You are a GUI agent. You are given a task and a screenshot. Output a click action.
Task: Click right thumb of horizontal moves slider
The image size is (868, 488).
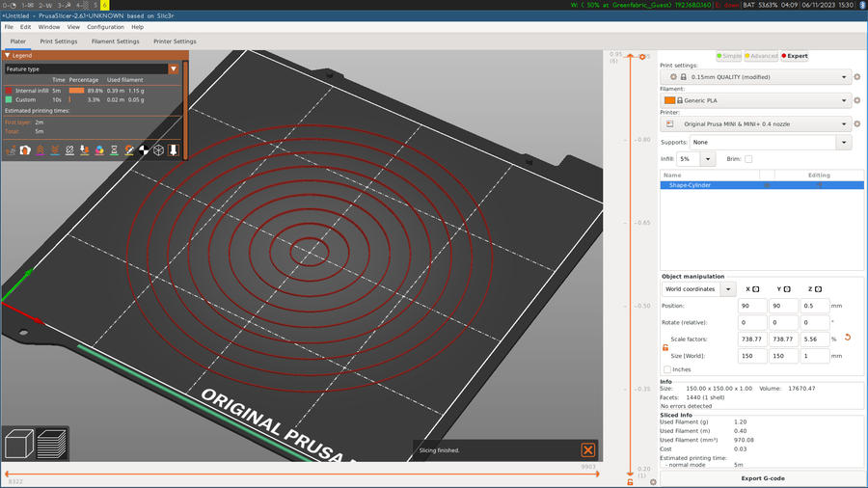tap(598, 474)
